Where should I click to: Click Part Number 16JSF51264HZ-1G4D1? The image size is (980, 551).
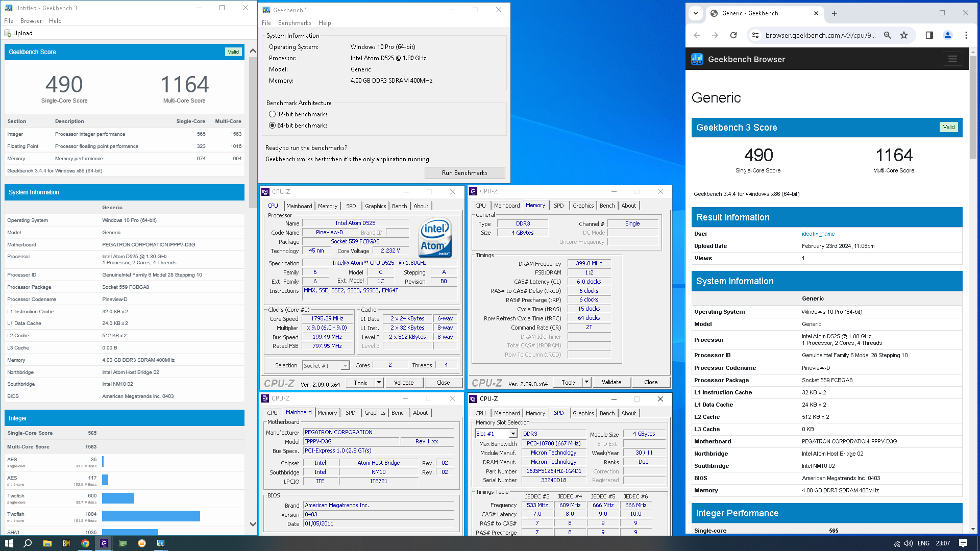click(554, 471)
